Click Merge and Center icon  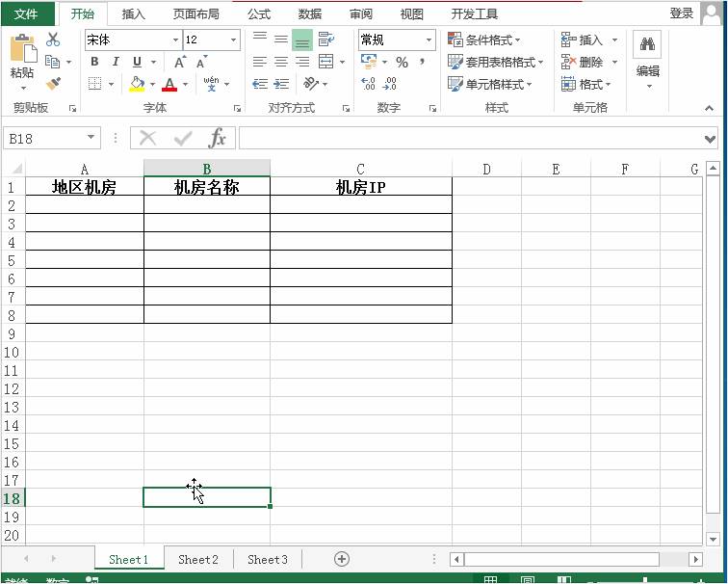325,62
